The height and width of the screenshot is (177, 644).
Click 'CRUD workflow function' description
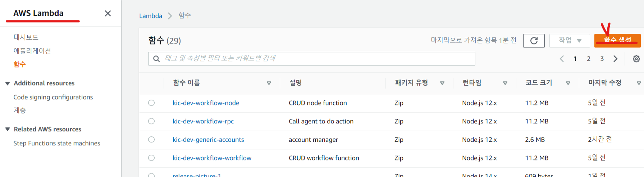[x=324, y=158]
